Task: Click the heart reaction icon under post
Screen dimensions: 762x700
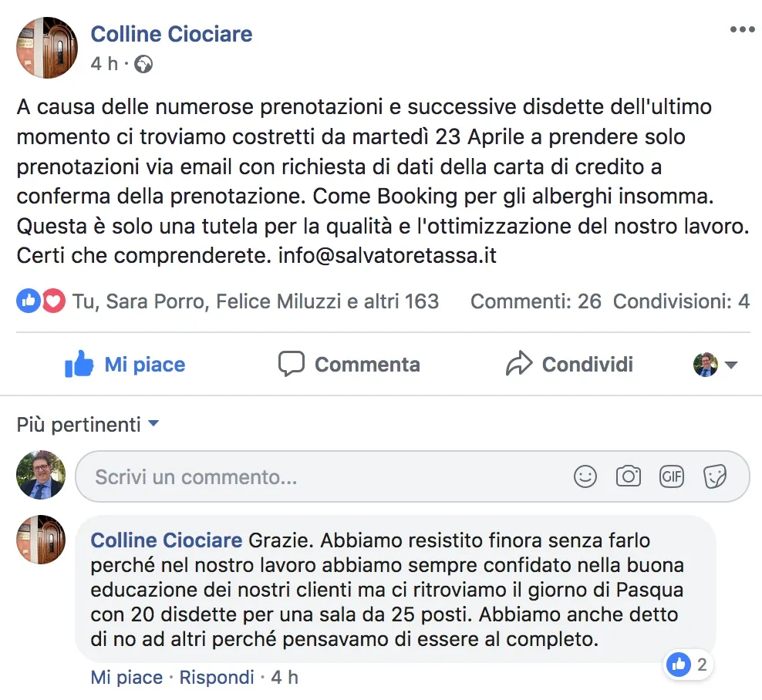Action: pyautogui.click(x=53, y=301)
